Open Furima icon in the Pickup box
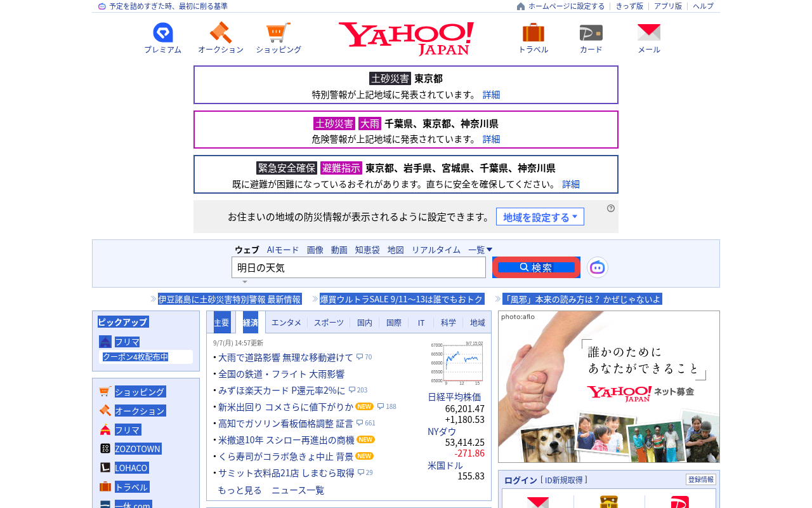 (x=105, y=342)
